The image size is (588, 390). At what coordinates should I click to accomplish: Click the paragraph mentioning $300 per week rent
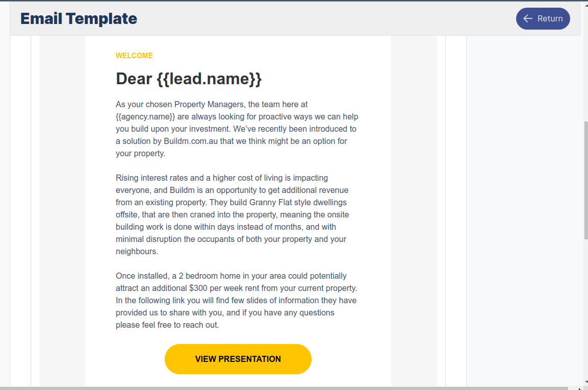pos(235,300)
